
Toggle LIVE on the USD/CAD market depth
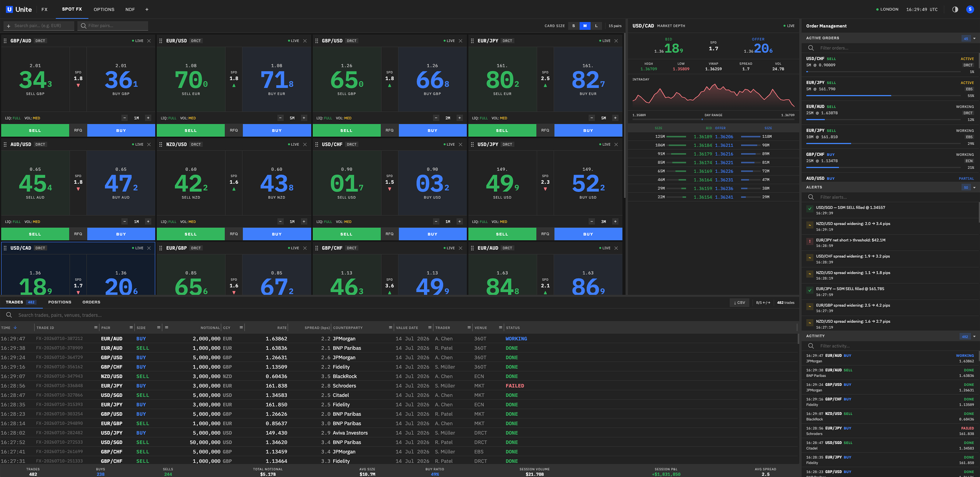tap(789, 26)
